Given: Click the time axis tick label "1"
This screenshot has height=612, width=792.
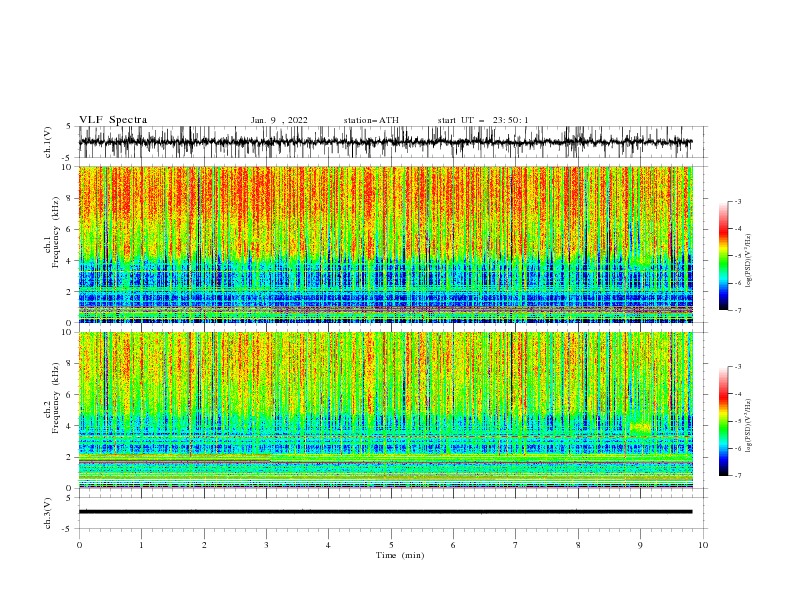Looking at the screenshot, I should tap(141, 545).
